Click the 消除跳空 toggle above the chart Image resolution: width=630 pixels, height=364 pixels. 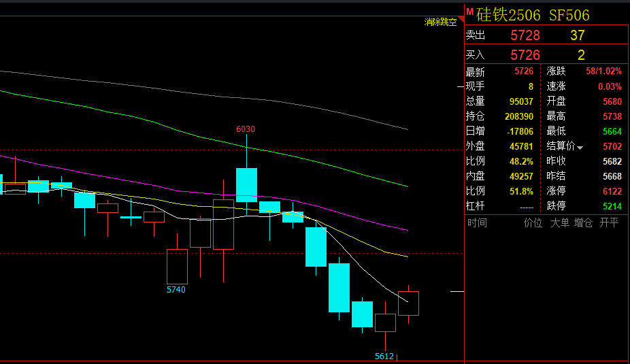(440, 22)
